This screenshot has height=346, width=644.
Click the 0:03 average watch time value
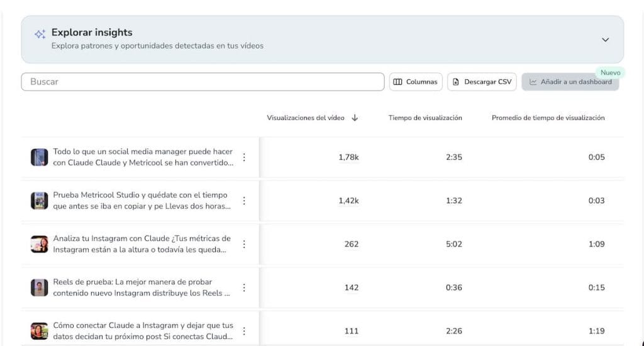point(596,201)
